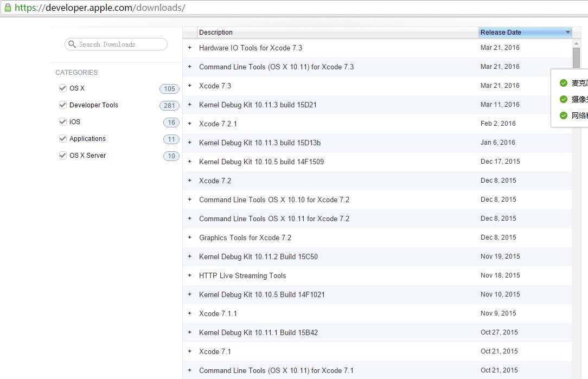This screenshot has width=588, height=379.
Task: Toggle the OS X Server category checkbox
Action: pyautogui.click(x=62, y=155)
